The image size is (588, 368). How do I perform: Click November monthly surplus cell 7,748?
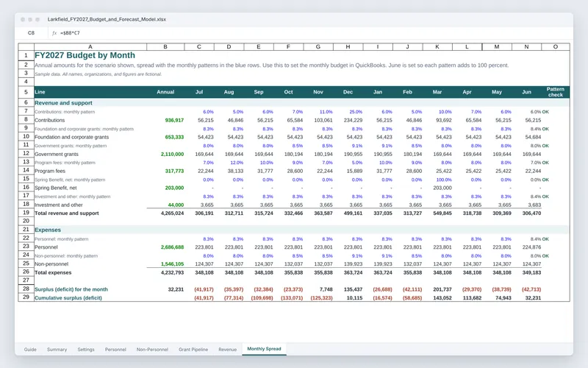[326, 289]
